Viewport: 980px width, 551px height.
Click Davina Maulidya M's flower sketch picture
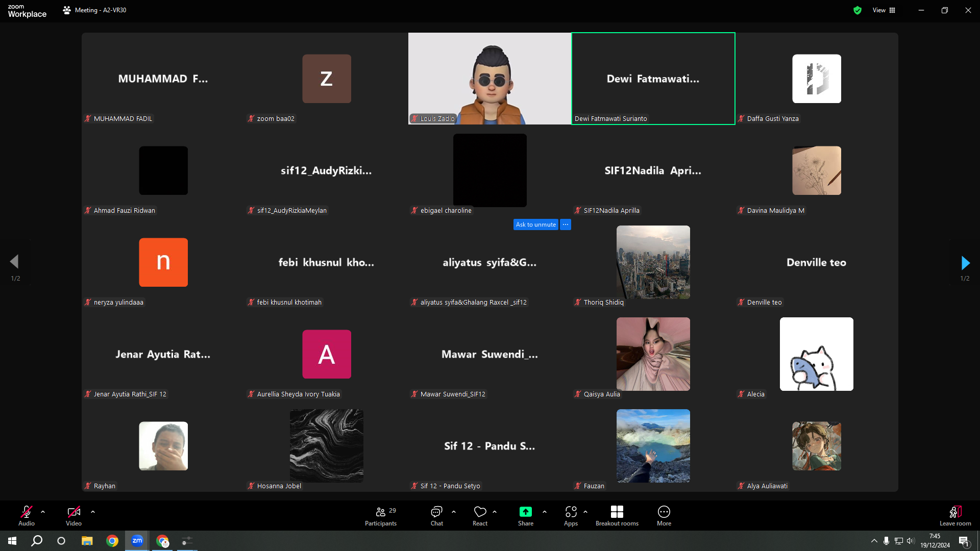coord(817,170)
